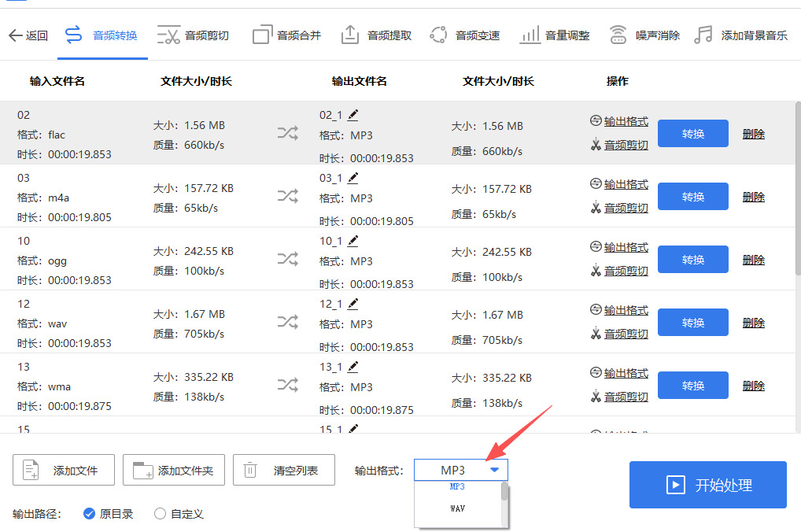Switch to the 音频合并 tab

(x=286, y=35)
